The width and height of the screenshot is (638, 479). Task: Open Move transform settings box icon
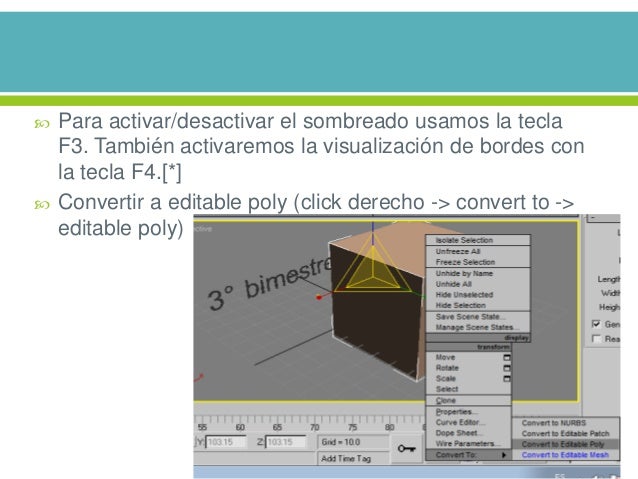(507, 357)
